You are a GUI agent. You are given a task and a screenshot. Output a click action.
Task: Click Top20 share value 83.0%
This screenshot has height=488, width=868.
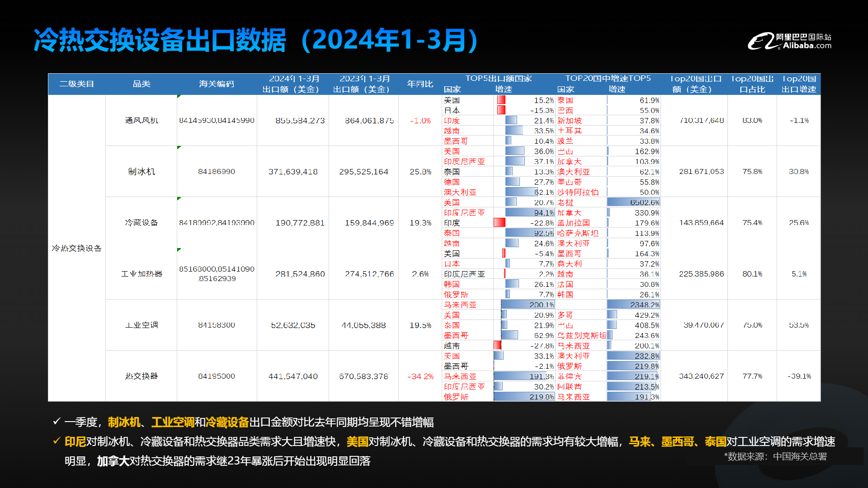point(752,120)
